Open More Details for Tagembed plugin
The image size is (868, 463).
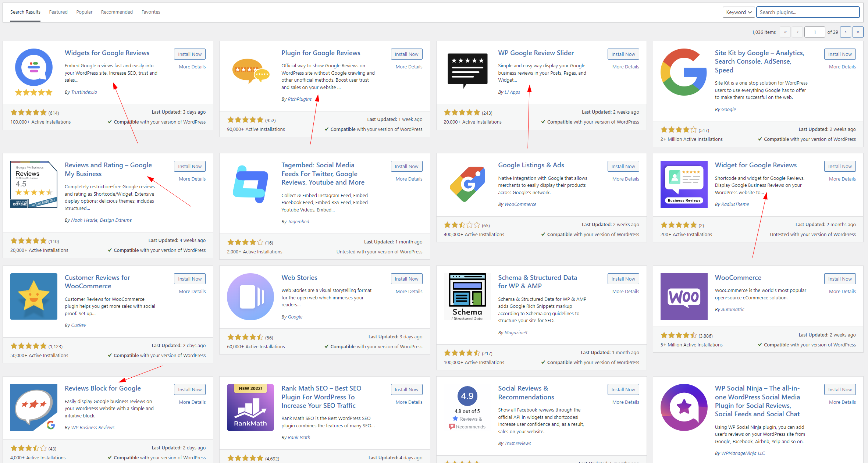pos(409,179)
